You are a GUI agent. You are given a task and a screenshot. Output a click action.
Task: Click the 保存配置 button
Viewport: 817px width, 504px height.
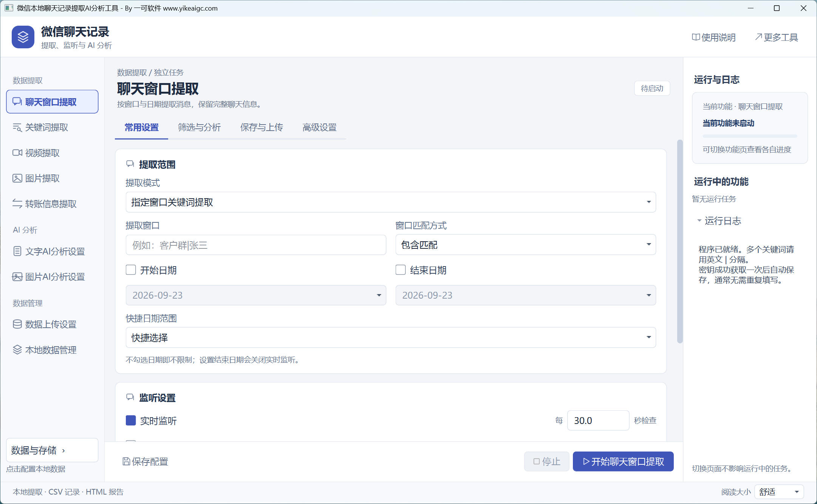[145, 461]
